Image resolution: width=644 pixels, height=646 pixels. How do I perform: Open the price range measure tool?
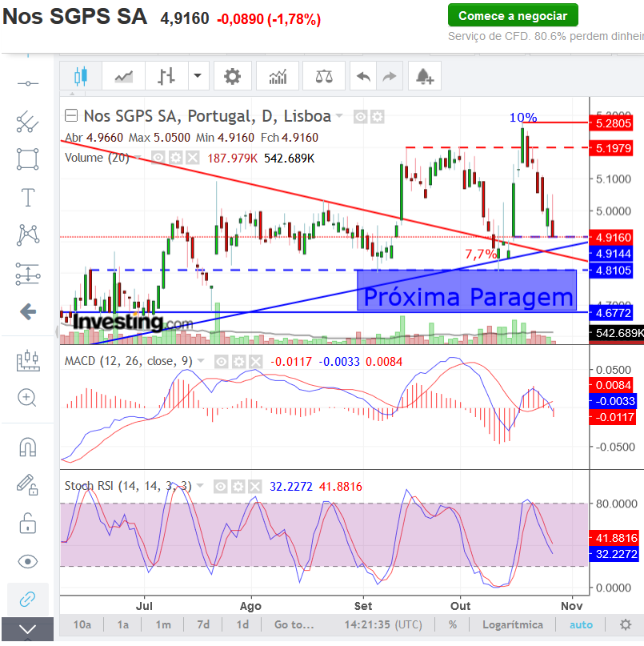[x=28, y=361]
